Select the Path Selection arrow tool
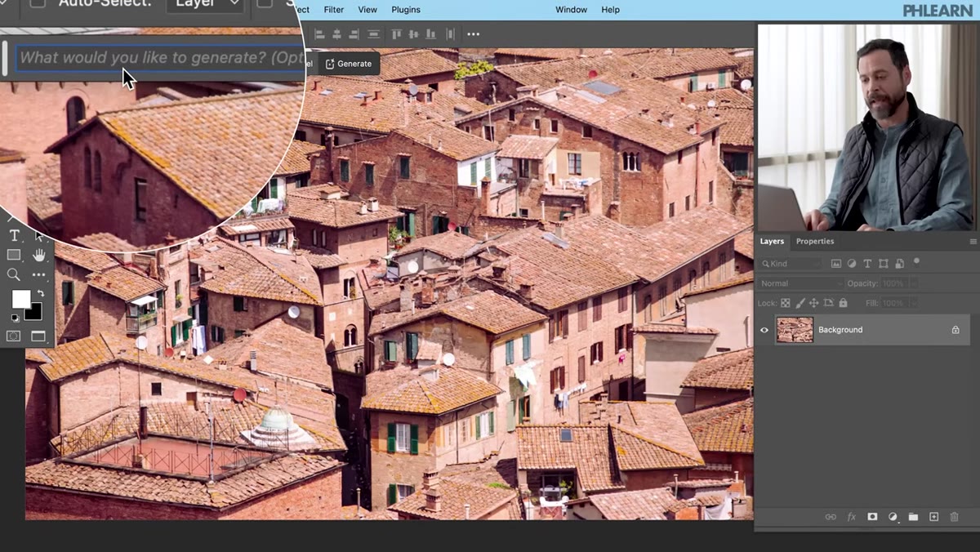The width and height of the screenshot is (980, 552). [39, 236]
